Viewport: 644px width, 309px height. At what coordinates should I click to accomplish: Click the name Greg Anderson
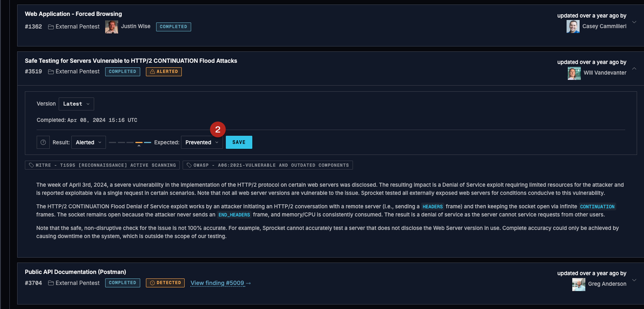607,284
